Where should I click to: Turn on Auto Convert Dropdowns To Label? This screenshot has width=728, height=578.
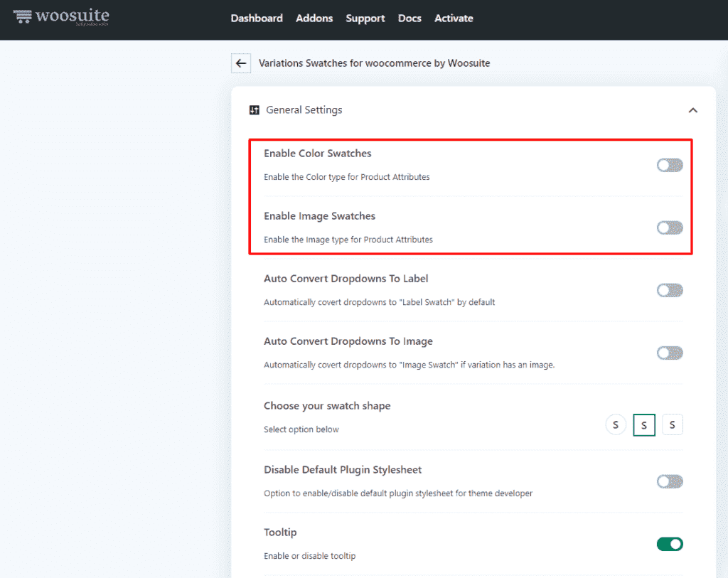point(670,290)
